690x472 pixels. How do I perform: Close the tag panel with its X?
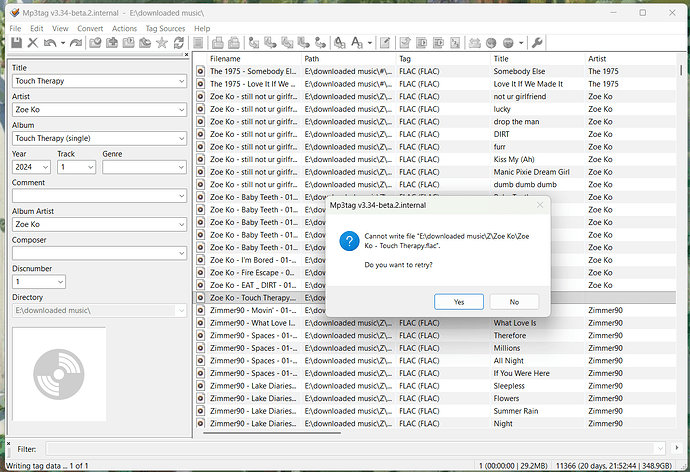186,55
